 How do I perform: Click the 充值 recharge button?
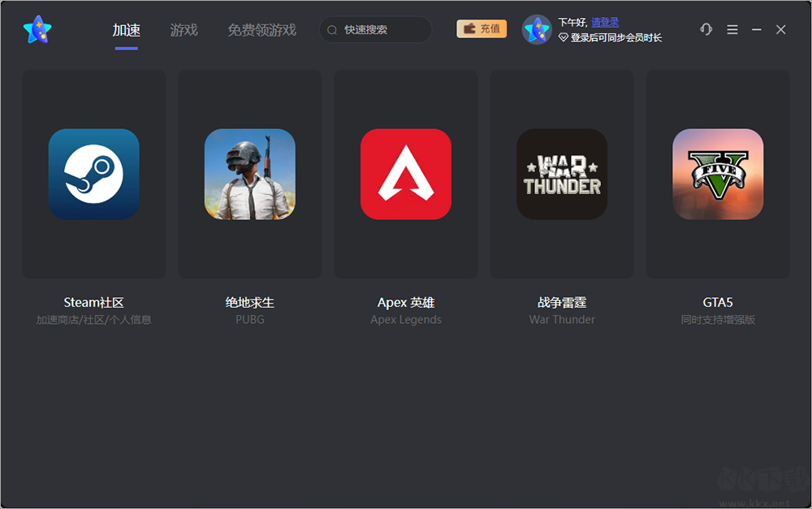pos(482,29)
